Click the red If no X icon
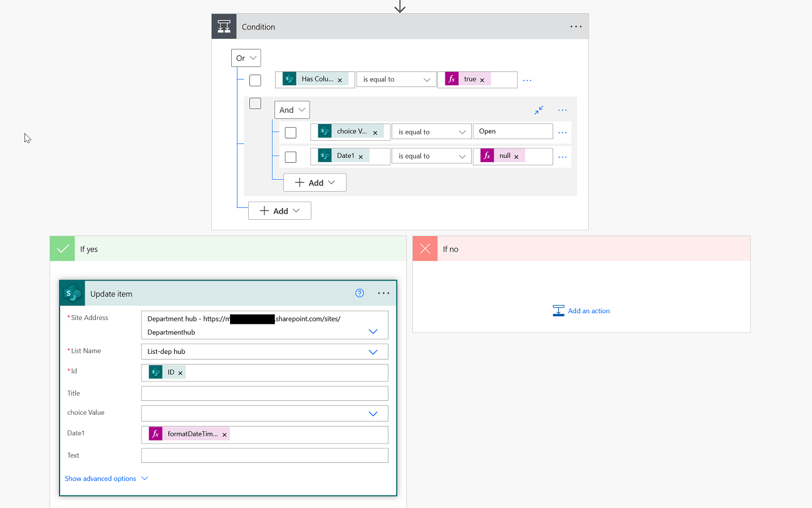Image resolution: width=812 pixels, height=508 pixels. [x=425, y=249]
